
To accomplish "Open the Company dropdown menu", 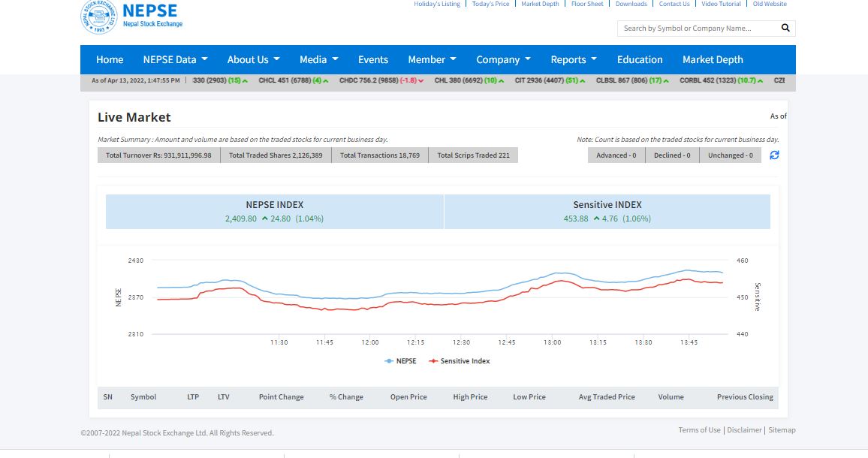I will point(503,59).
